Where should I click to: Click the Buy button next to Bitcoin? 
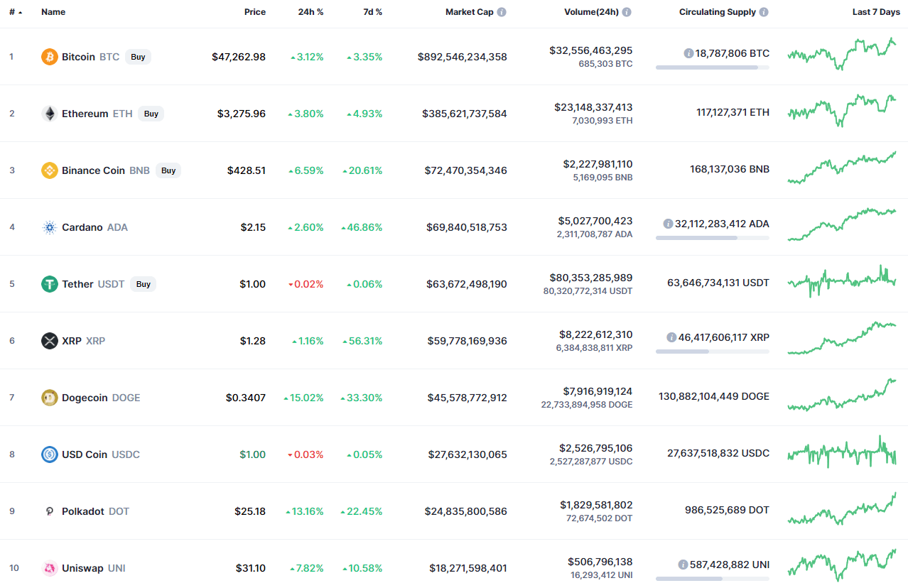pyautogui.click(x=138, y=57)
